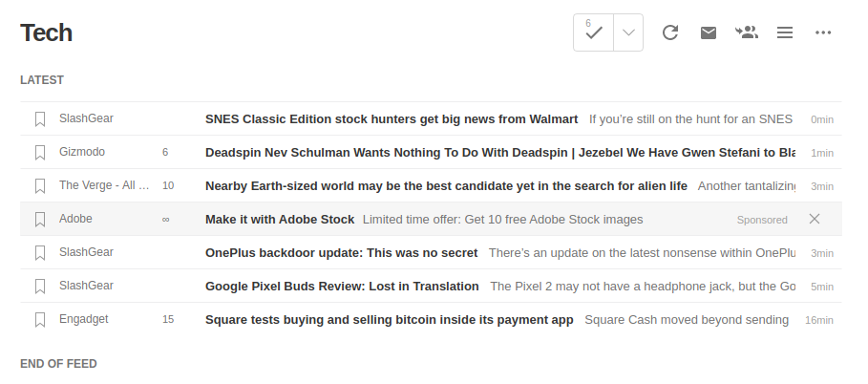The image size is (868, 384).
Task: Open the more options ellipsis menu
Action: pyautogui.click(x=823, y=32)
